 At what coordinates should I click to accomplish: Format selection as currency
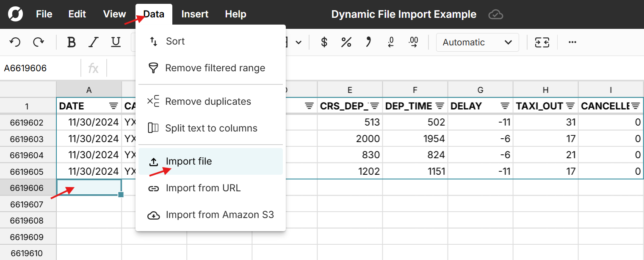pos(323,42)
